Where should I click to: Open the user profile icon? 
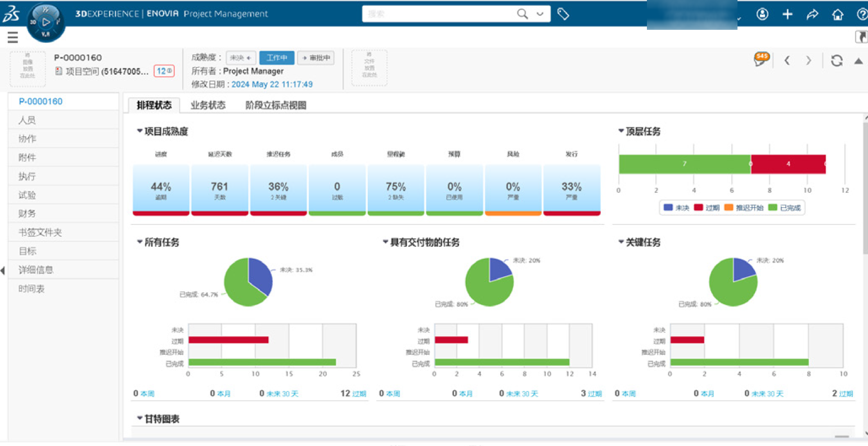(762, 15)
